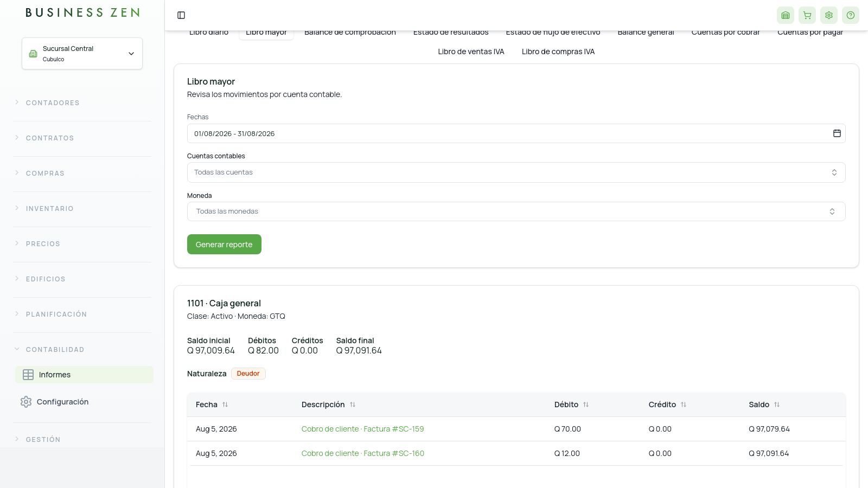Open the Cuentas contables dropdown

(x=516, y=172)
